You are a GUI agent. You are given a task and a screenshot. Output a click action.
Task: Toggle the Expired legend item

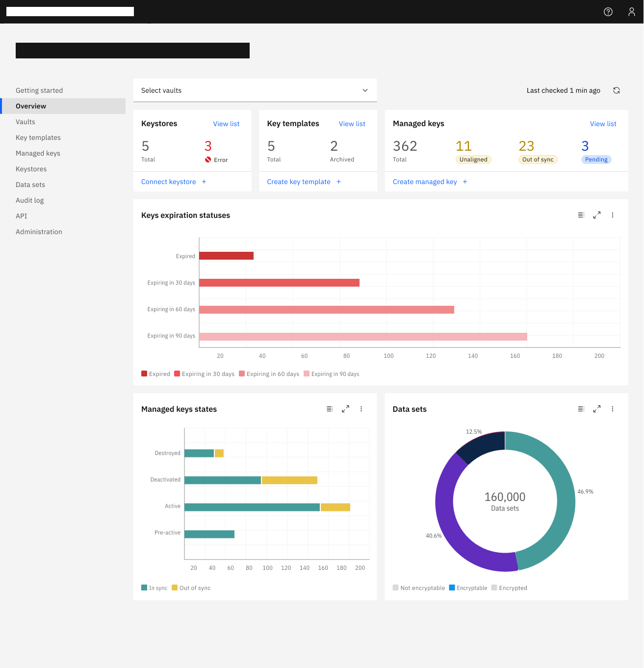[155, 374]
